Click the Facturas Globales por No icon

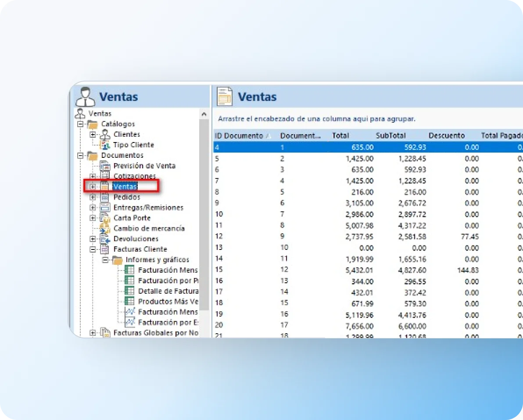point(105,333)
